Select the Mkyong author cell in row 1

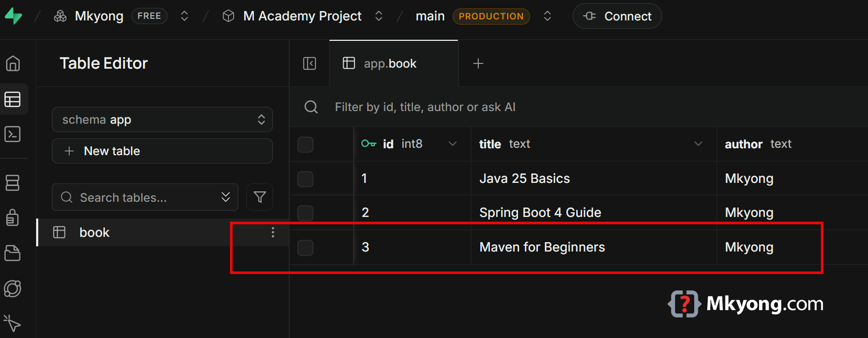[x=792, y=179]
